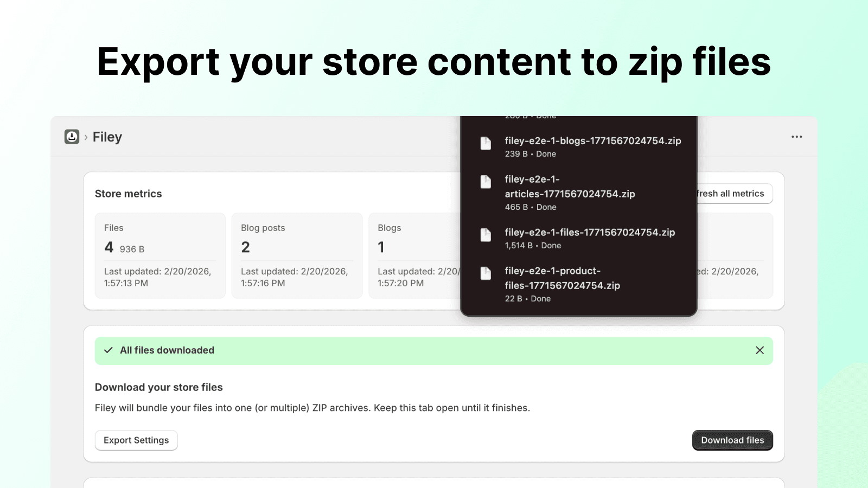
Task: Open filey-e2e-1-files zip download entry
Action: click(x=579, y=239)
